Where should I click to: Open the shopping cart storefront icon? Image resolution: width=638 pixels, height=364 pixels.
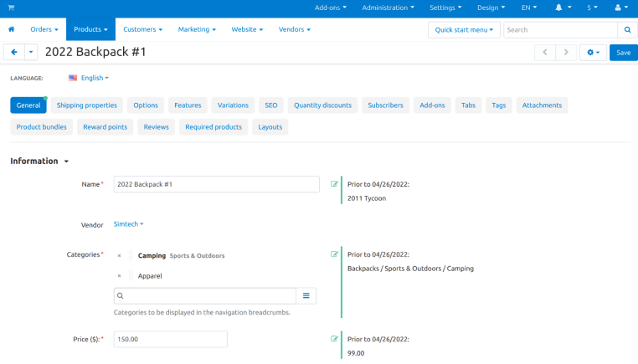(11, 8)
